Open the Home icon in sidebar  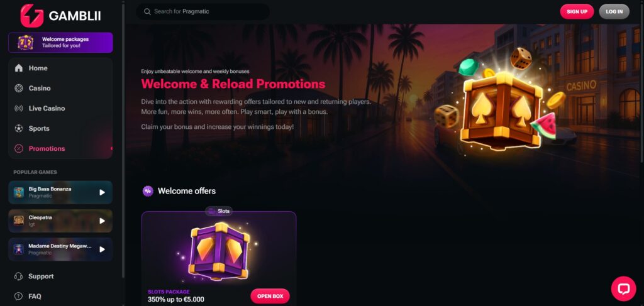[x=18, y=68]
